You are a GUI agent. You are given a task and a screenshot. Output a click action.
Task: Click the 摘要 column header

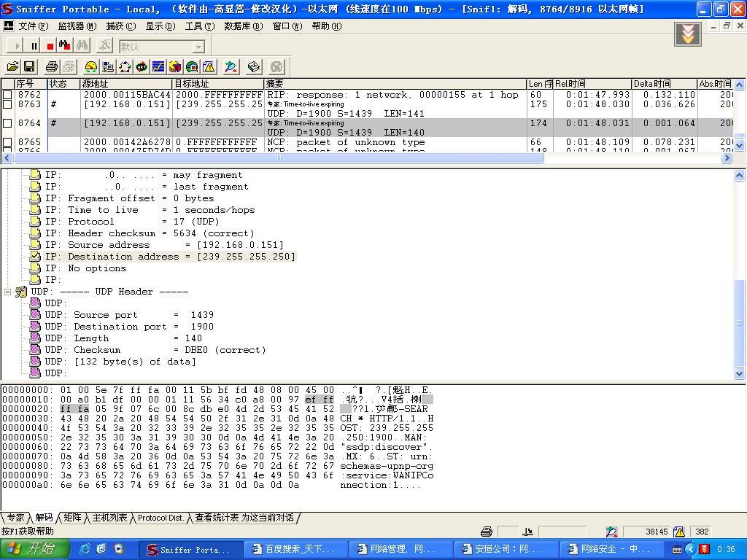pos(395,84)
